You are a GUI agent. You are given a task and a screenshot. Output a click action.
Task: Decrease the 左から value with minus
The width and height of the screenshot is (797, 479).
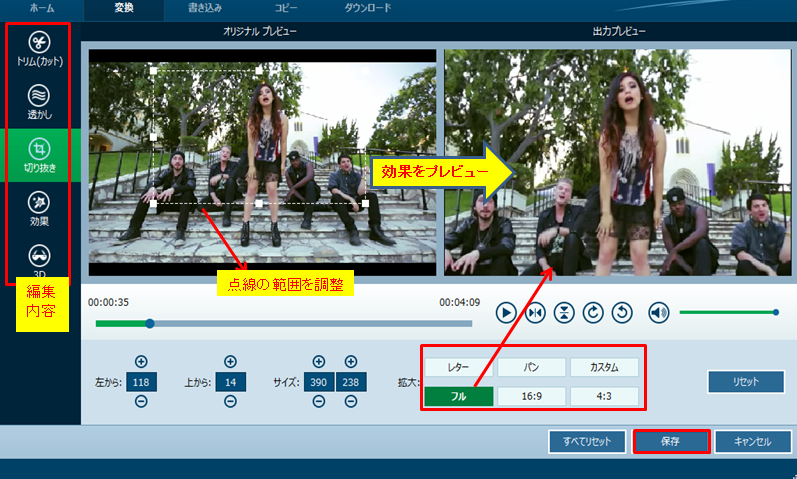pyautogui.click(x=141, y=402)
